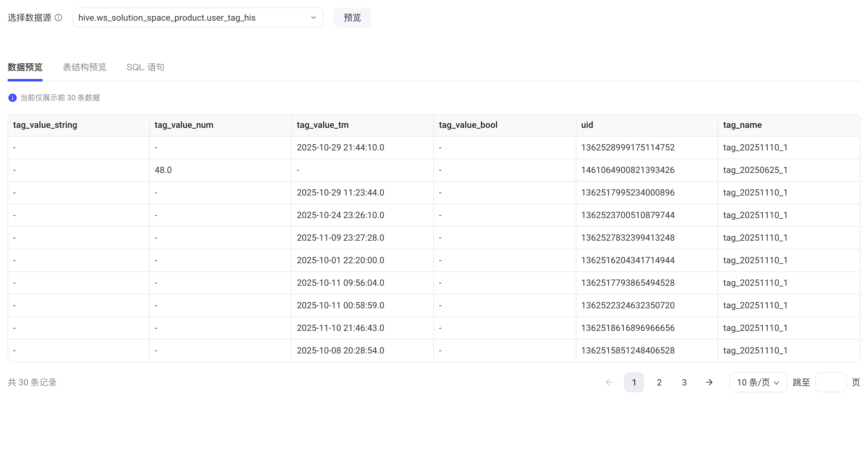
Task: Click timestamp 2025-10-01 22:20:00.0
Action: pos(340,260)
